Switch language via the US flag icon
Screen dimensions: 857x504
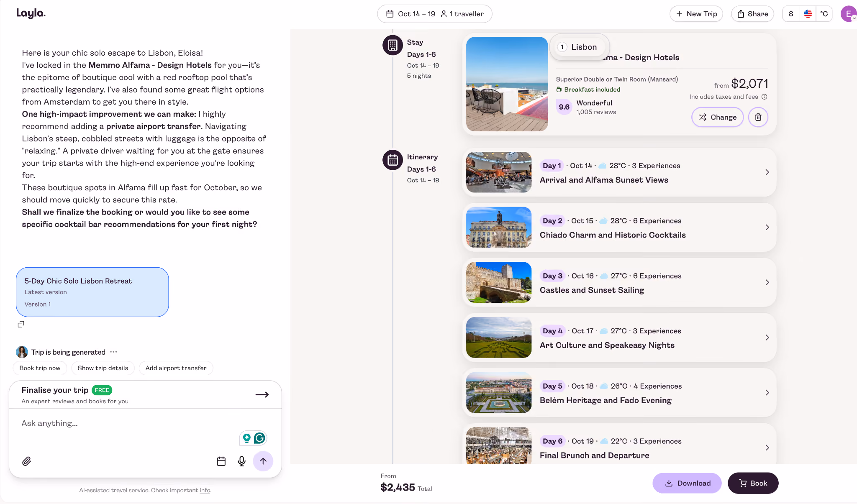click(x=808, y=14)
